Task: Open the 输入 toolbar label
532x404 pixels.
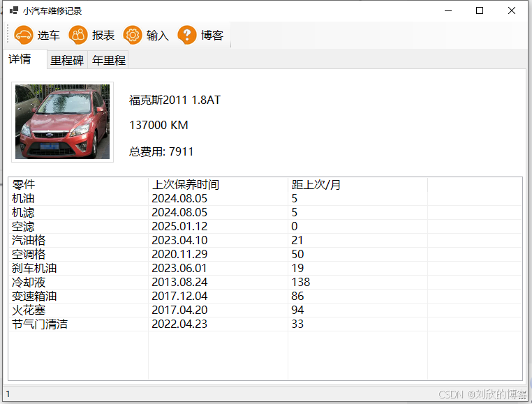Action: [157, 36]
